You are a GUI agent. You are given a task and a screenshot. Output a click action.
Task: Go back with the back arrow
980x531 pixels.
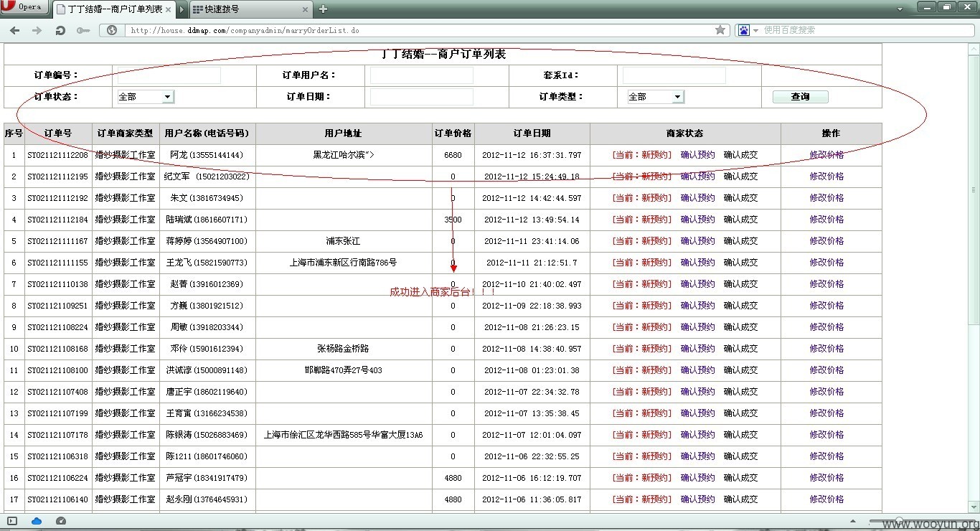pos(14,30)
